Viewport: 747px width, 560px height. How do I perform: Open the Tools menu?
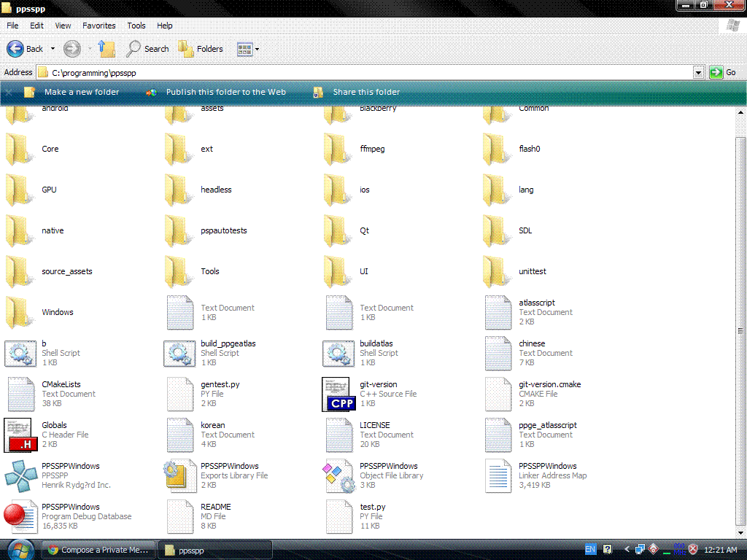pos(136,26)
